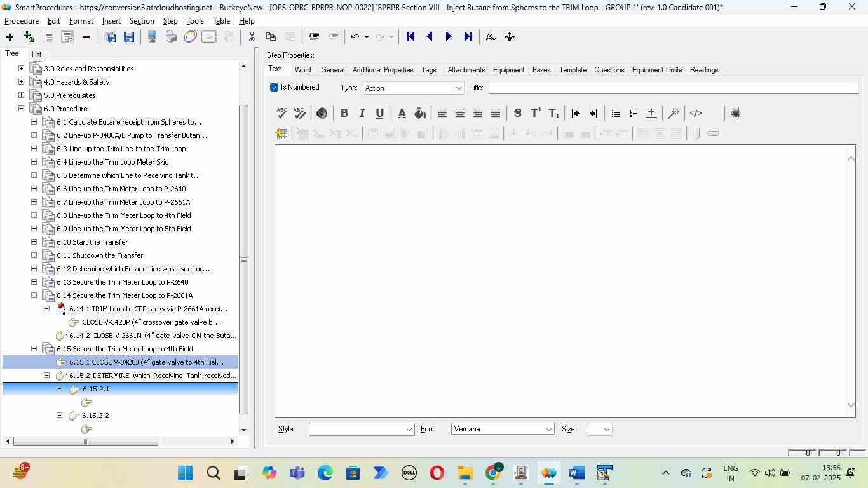Click the blue floppy disk save icon

click(129, 37)
